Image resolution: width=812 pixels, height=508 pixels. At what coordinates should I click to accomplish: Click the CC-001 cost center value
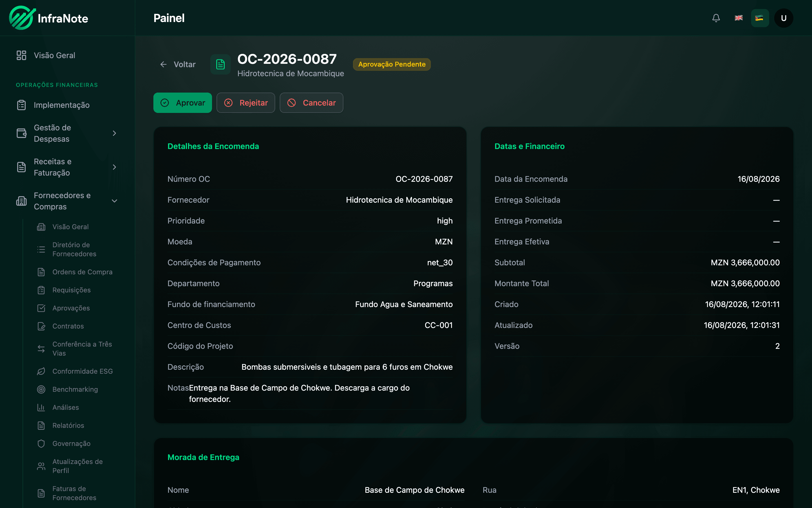[x=438, y=325]
